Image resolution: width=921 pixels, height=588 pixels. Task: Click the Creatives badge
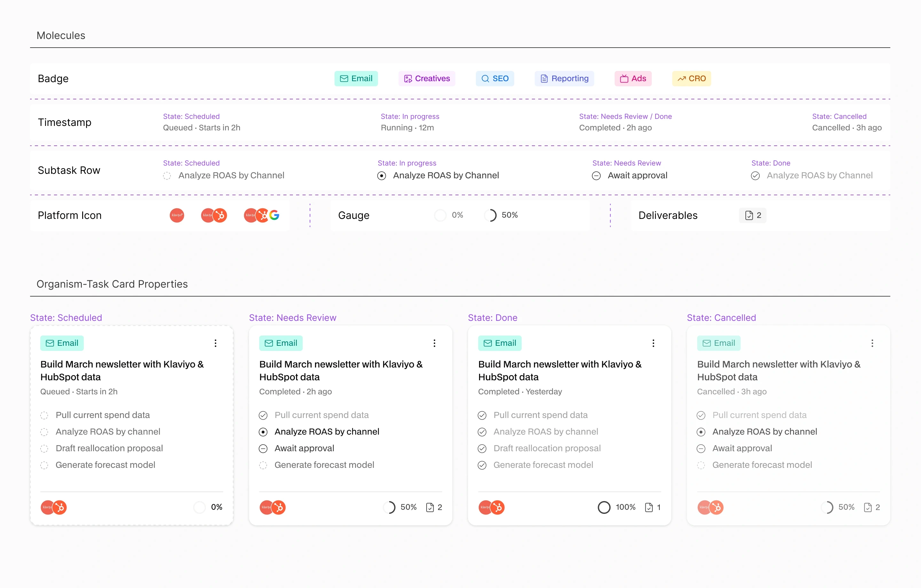(x=427, y=78)
